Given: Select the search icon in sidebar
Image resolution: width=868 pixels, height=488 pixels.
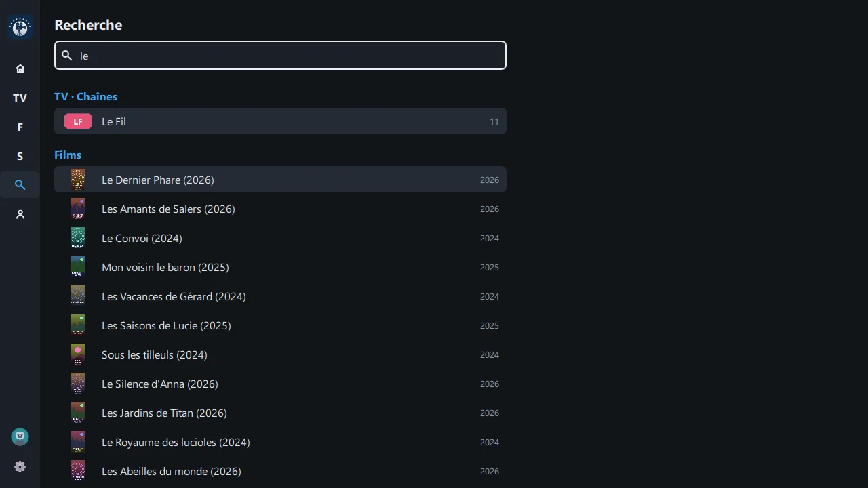Looking at the screenshot, I should click(20, 185).
